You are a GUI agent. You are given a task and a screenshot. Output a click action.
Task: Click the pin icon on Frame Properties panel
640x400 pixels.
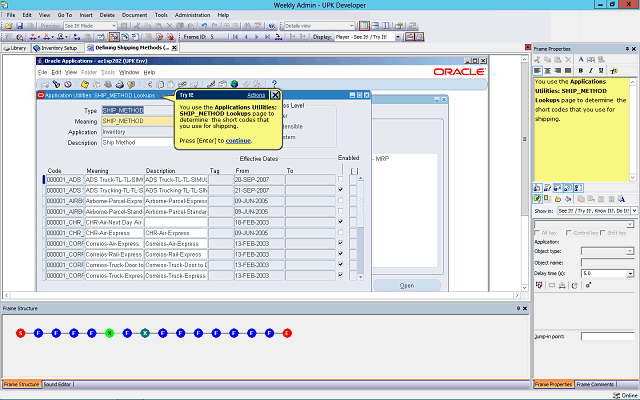click(627, 49)
